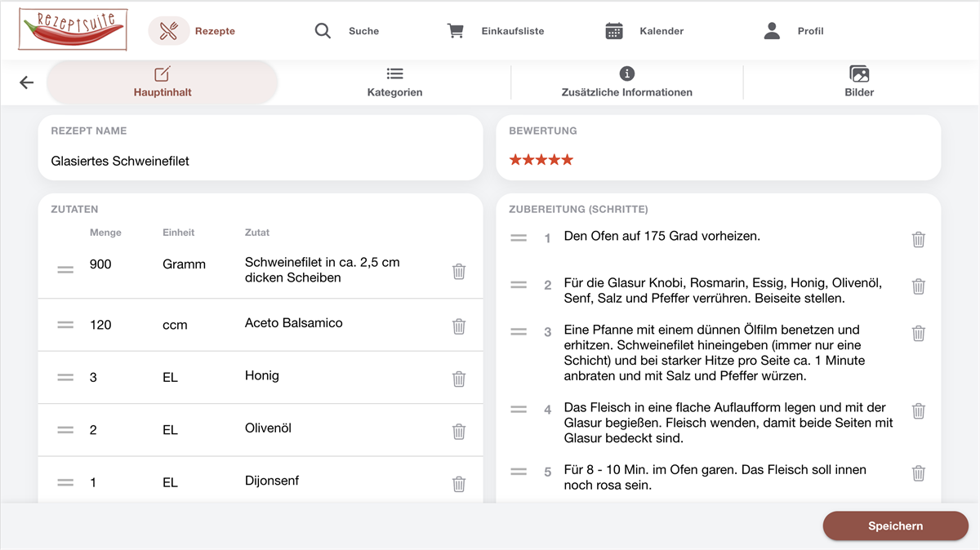Image resolution: width=980 pixels, height=550 pixels.
Task: Edit the quantity 120 of Aceto Balsamico
Action: point(100,325)
